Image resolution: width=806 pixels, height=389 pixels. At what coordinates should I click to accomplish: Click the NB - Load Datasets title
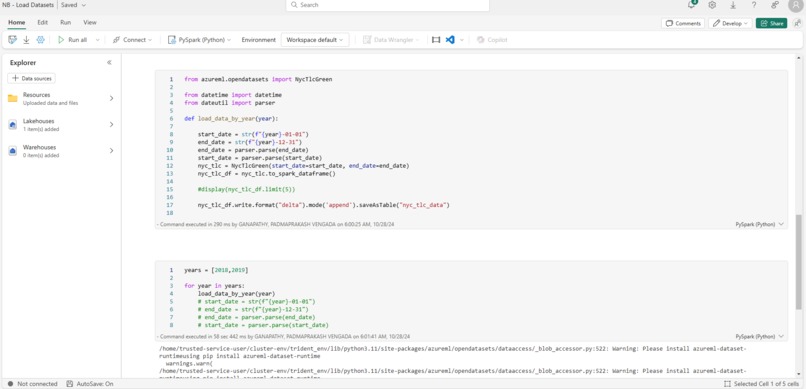click(28, 5)
